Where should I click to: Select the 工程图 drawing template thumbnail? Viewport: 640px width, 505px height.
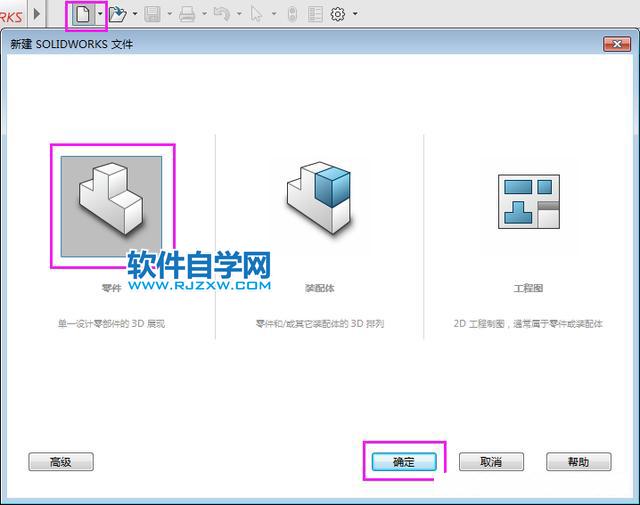[529, 202]
